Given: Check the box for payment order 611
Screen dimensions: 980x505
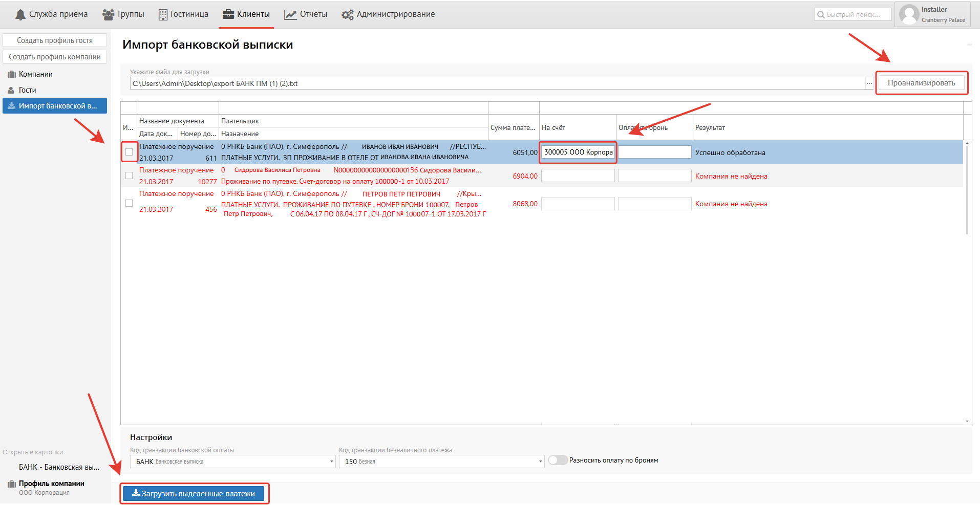Looking at the screenshot, I should (x=129, y=152).
